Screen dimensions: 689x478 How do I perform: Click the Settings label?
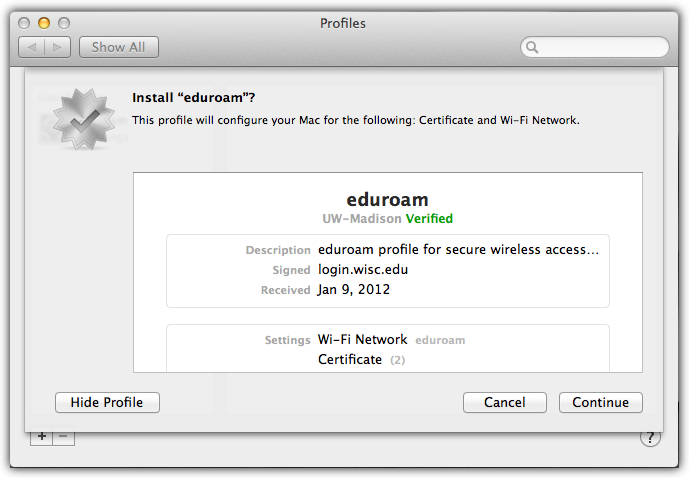287,340
